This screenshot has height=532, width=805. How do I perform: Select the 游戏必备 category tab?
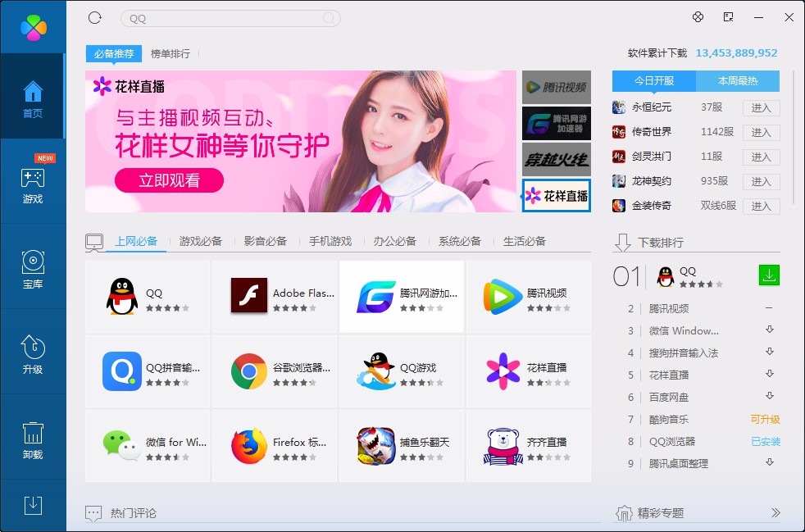tap(201, 241)
